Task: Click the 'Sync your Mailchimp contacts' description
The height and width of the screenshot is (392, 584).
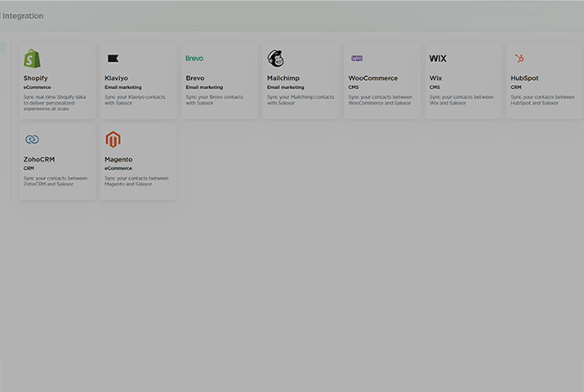Action: (301, 100)
